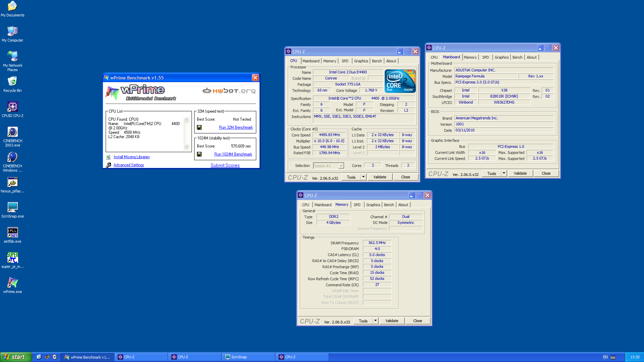Click Submit Scores link
The width and height of the screenshot is (644, 362).
(225, 165)
